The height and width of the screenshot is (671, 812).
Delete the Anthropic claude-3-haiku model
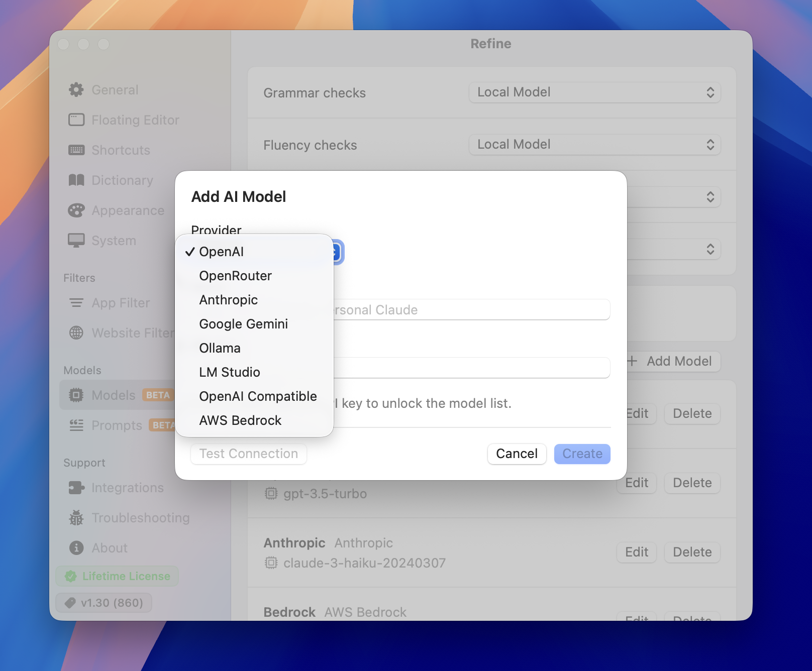point(692,552)
